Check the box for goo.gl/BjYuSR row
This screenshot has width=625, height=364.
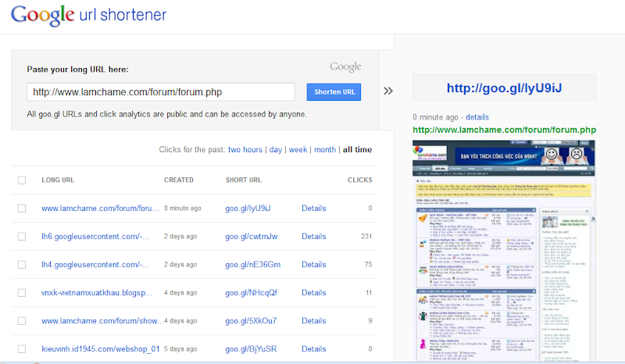coord(22,349)
